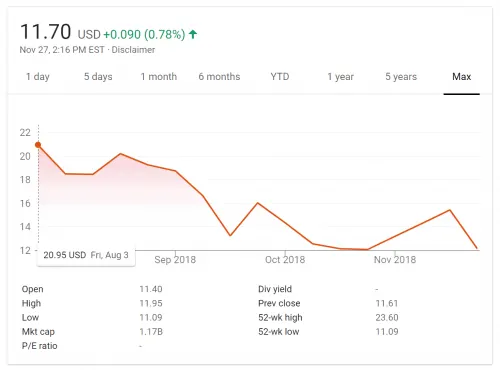Click the y-axis label 22
500x370 pixels.
click(x=25, y=133)
